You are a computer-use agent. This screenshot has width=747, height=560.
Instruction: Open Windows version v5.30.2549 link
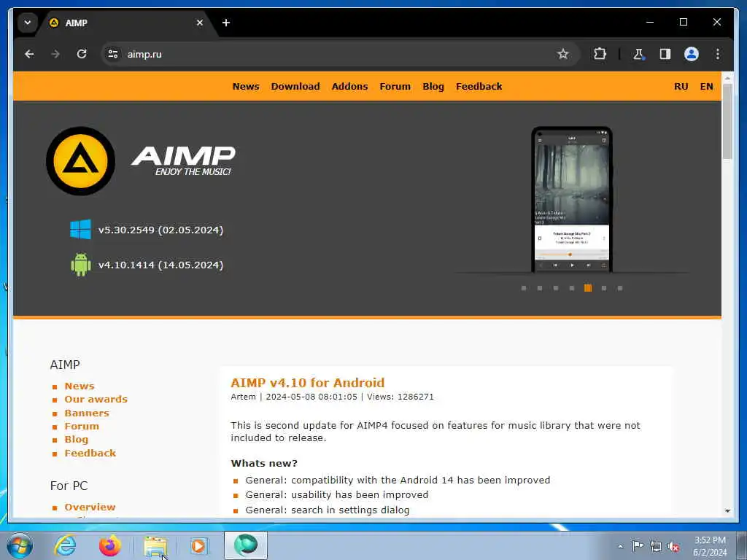[160, 230]
